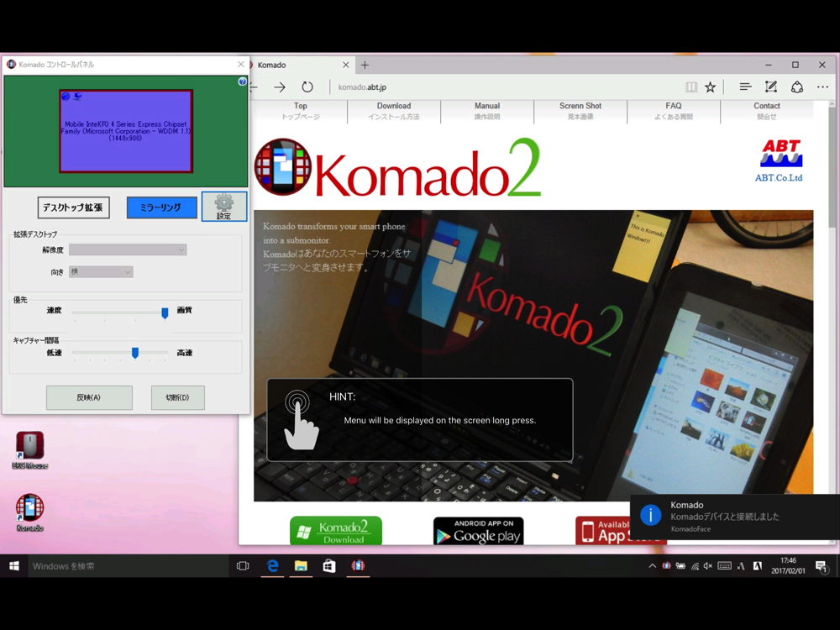Open the settings gear in Komado panel
840x630 pixels.
click(224, 207)
